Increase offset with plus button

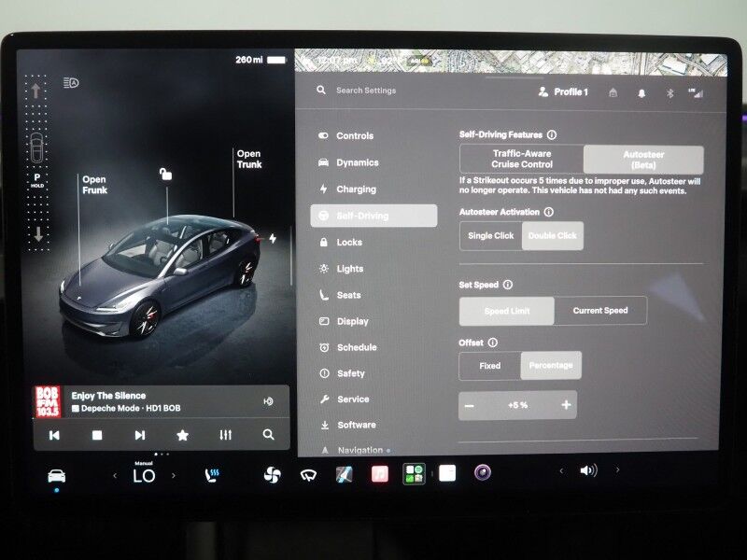[566, 405]
